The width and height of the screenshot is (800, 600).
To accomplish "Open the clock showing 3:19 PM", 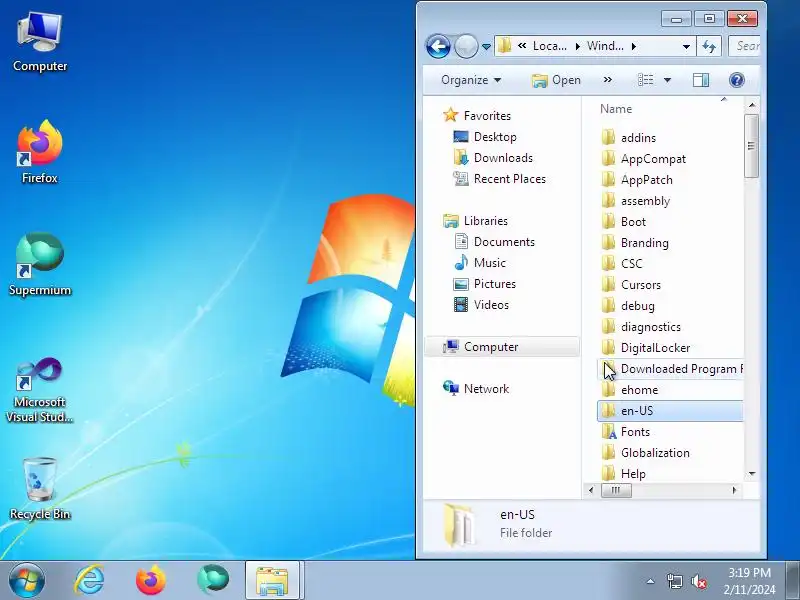I will pyautogui.click(x=749, y=581).
